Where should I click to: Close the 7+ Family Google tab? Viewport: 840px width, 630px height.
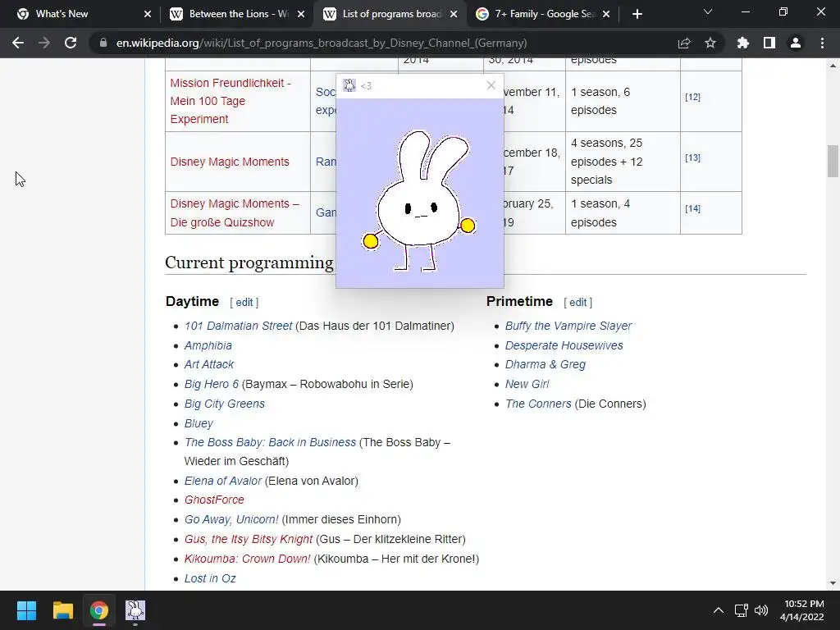pyautogui.click(x=606, y=14)
